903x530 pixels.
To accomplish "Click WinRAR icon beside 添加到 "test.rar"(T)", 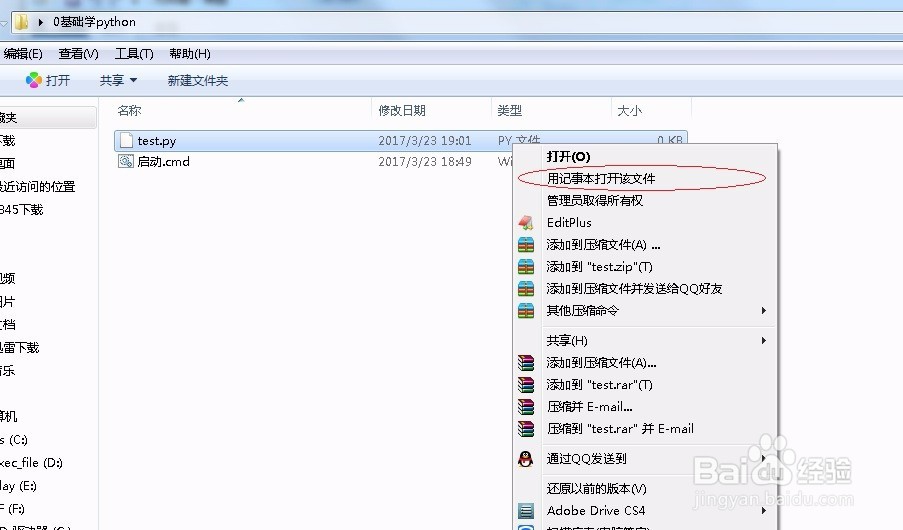I will (x=526, y=384).
